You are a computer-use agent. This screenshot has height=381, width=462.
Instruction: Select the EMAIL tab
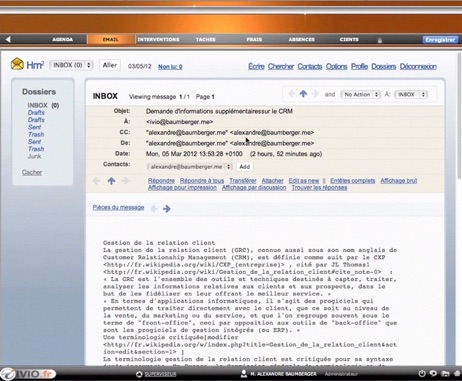click(111, 39)
